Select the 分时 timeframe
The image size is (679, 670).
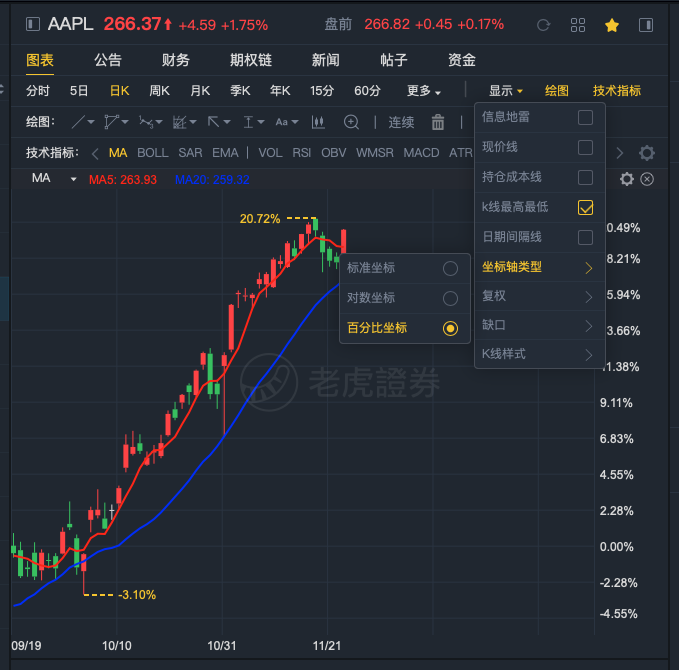(x=38, y=91)
